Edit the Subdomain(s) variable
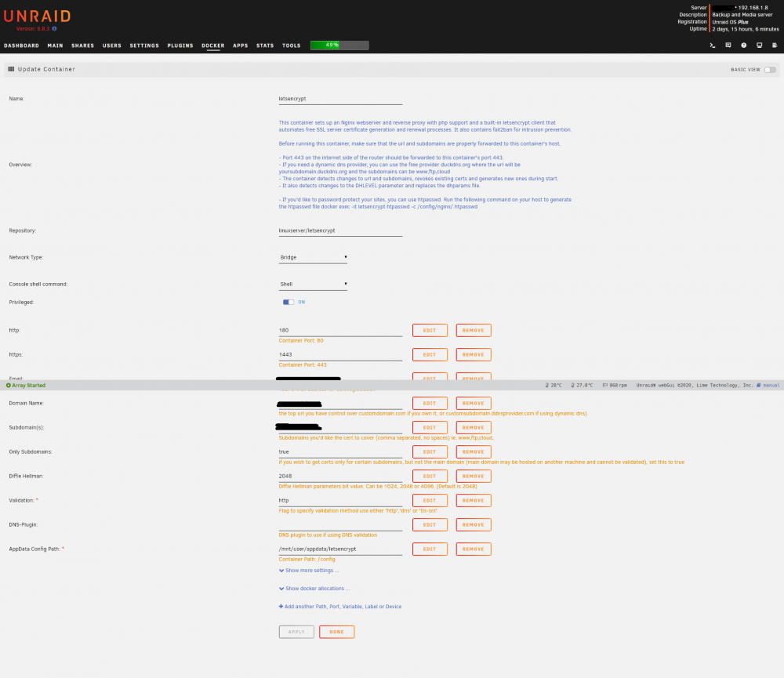The image size is (784, 678). [430, 427]
